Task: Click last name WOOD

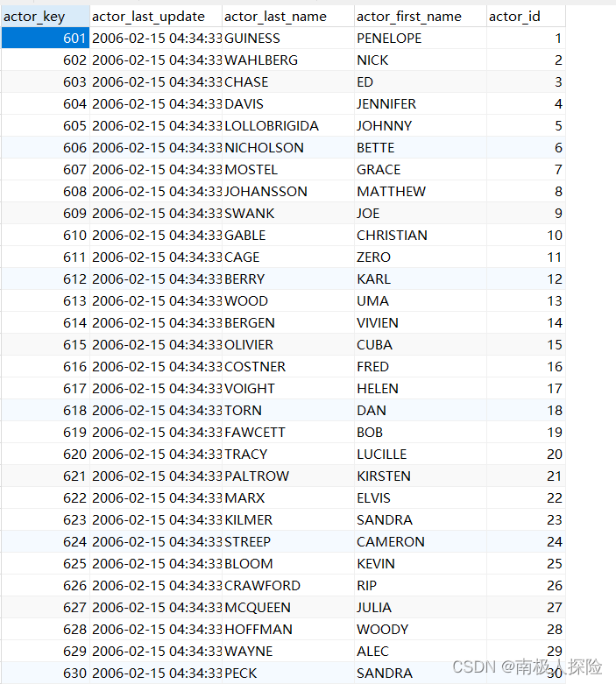Action: tap(246, 300)
